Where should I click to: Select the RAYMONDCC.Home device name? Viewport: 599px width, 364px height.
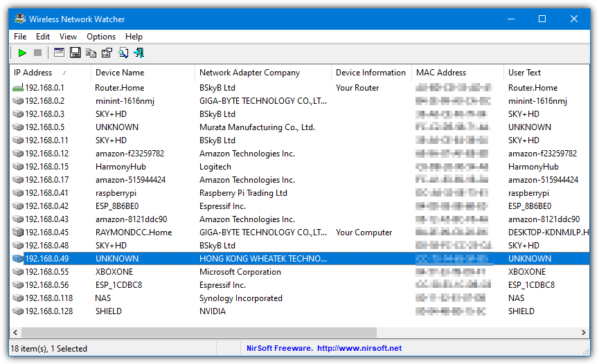click(134, 233)
